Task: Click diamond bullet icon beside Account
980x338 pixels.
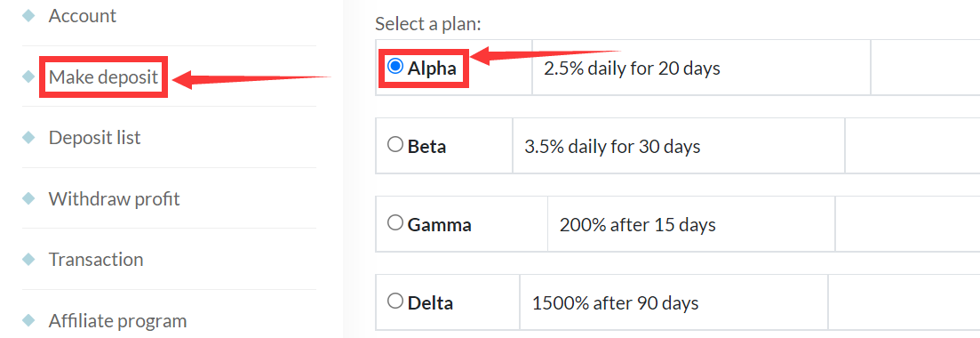Action: pos(28,16)
